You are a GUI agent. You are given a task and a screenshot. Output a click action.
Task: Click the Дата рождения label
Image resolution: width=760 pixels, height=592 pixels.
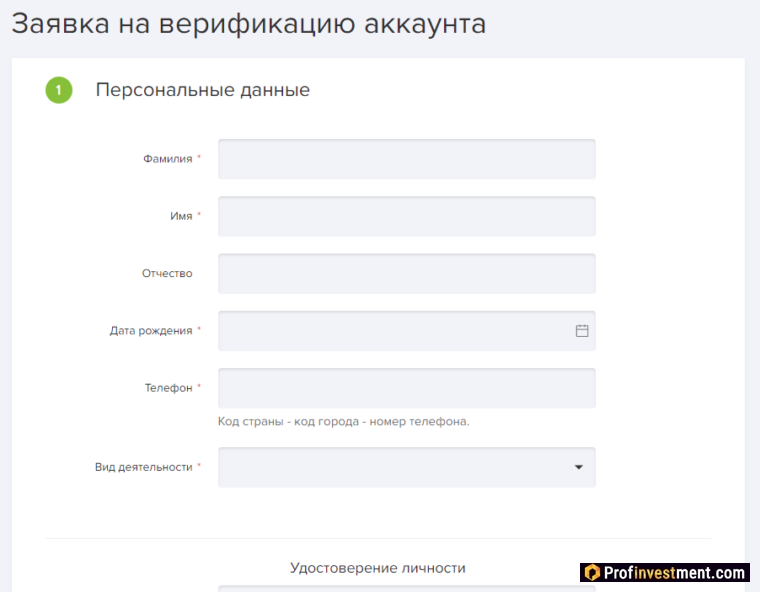tap(151, 331)
